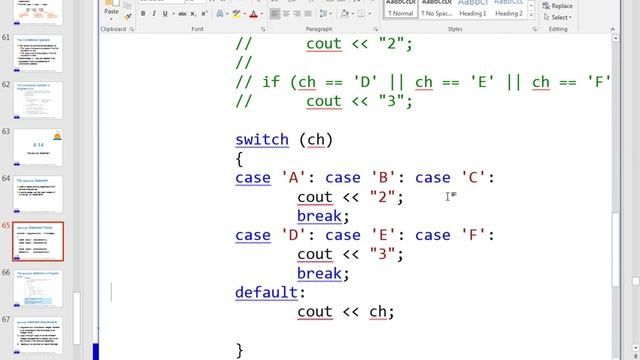640x360 pixels.
Task: Click the first 'break' statement after cout "2"
Action: pos(319,216)
